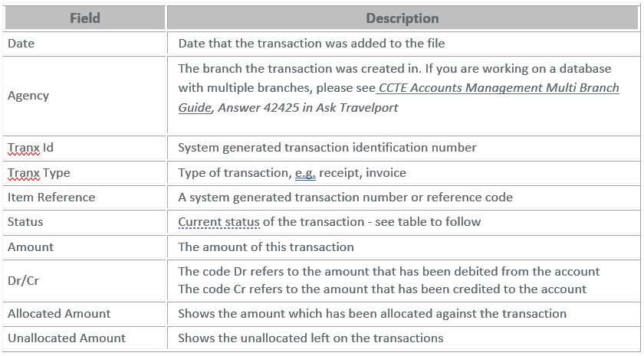Click the description 'The amount of this transaction'

coord(266,247)
